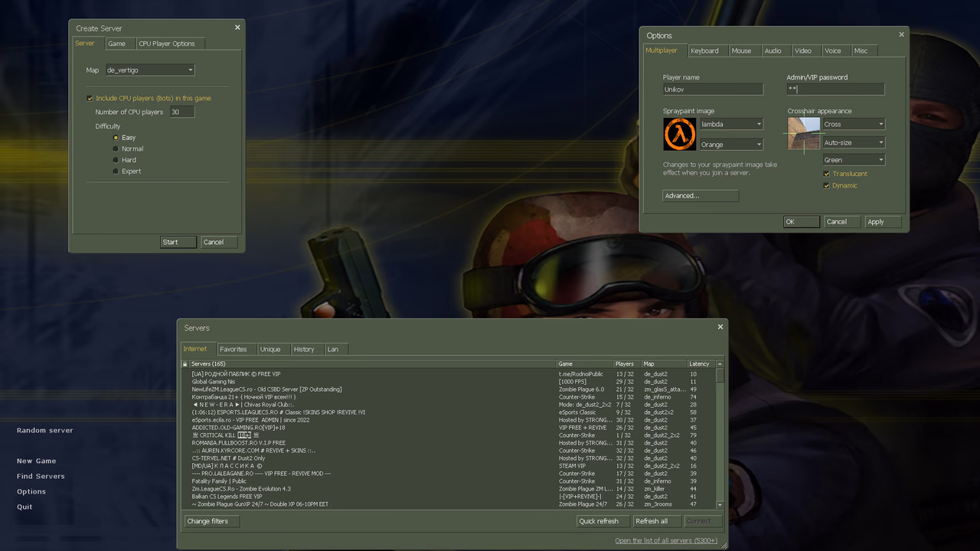Open the Audio tab in Options
The image size is (980, 551).
click(x=776, y=51)
